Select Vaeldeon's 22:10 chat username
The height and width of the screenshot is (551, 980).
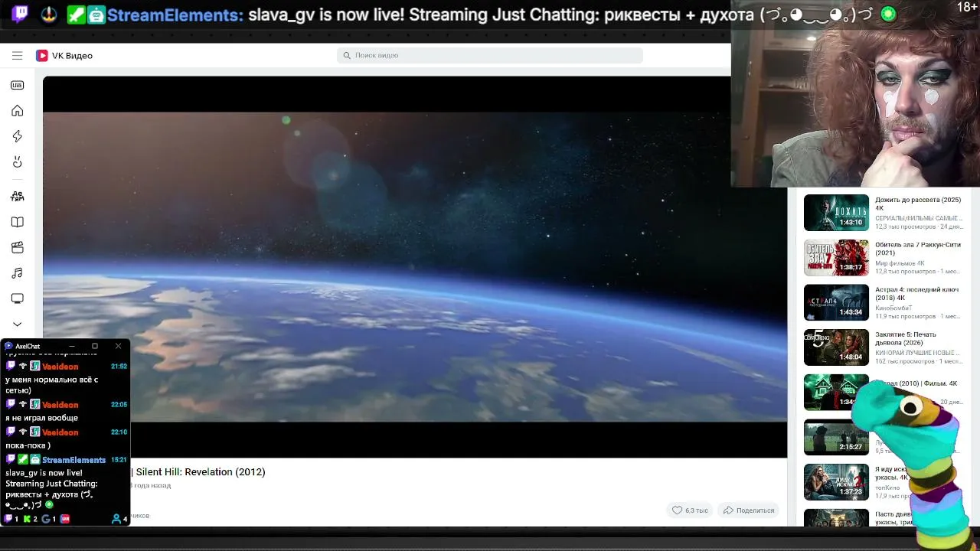pyautogui.click(x=60, y=432)
